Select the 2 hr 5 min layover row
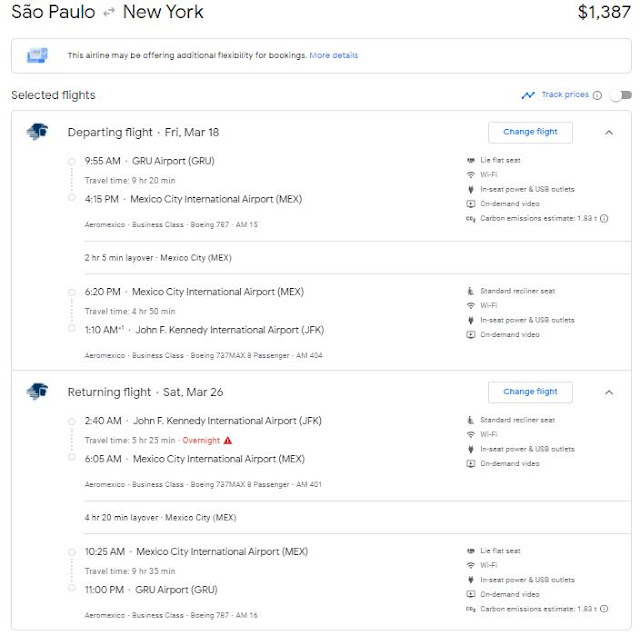Screen dimensions: 640x635 tap(358, 258)
